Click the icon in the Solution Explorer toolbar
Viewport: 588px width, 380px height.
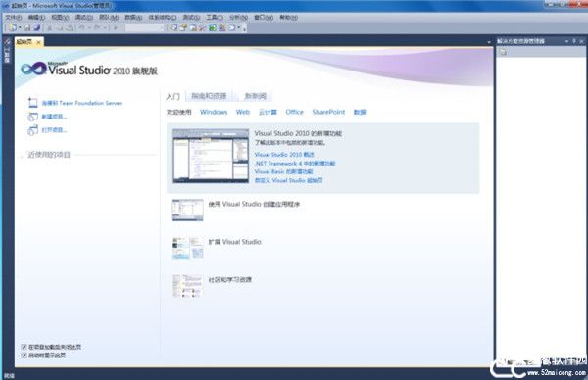[x=503, y=52]
